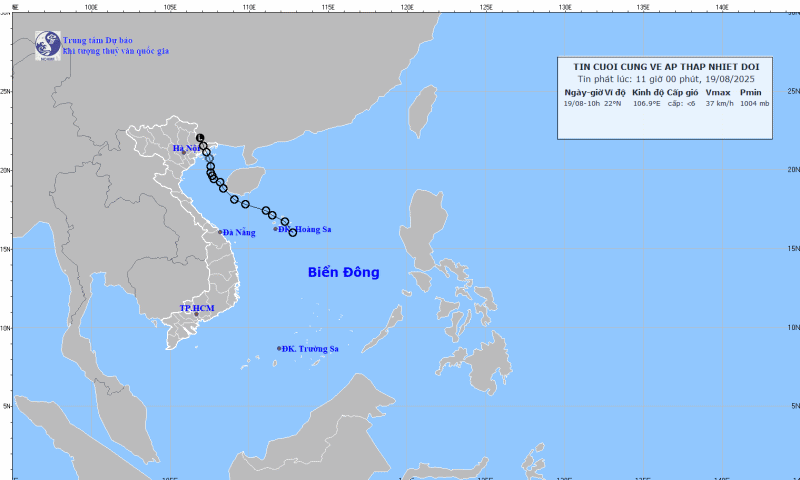Click the 120E longitude axis label
Image resolution: width=800 pixels, height=480 pixels.
[407, 7]
